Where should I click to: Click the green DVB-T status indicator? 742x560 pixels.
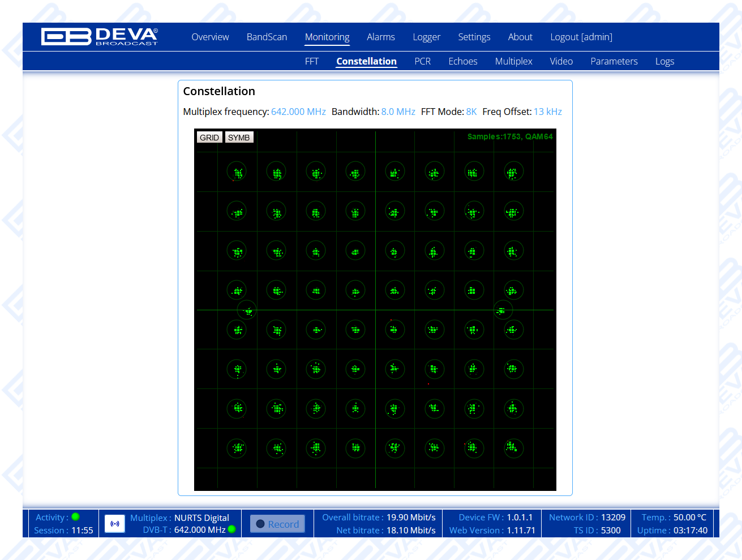[231, 529]
